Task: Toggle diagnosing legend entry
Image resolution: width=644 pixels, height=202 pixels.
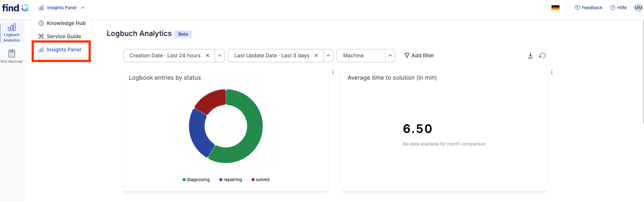Action: (x=196, y=180)
